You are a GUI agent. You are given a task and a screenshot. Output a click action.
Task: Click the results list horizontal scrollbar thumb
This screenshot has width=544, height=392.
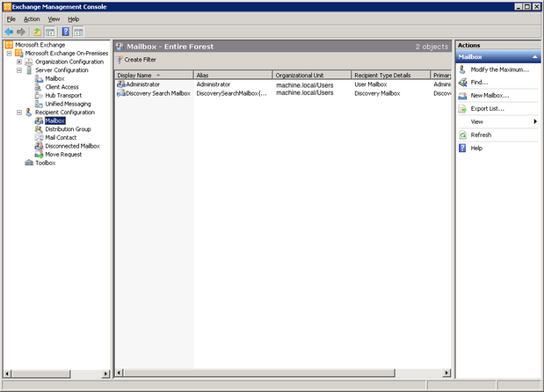[259, 373]
